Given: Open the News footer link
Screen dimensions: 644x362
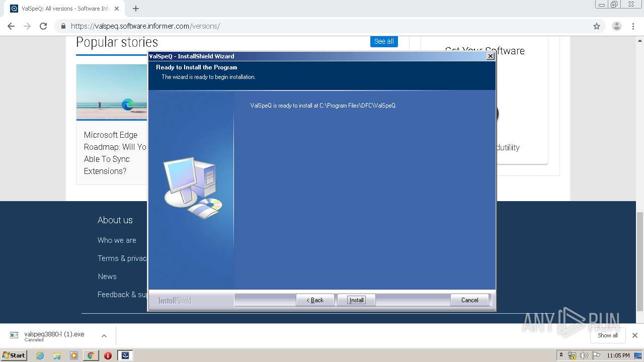Looking at the screenshot, I should click(x=107, y=277).
